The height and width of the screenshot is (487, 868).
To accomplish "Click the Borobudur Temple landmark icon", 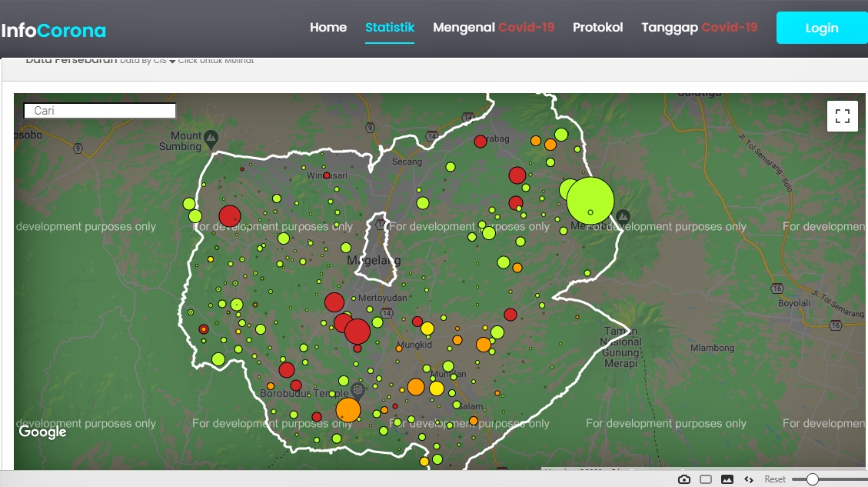I will (358, 390).
